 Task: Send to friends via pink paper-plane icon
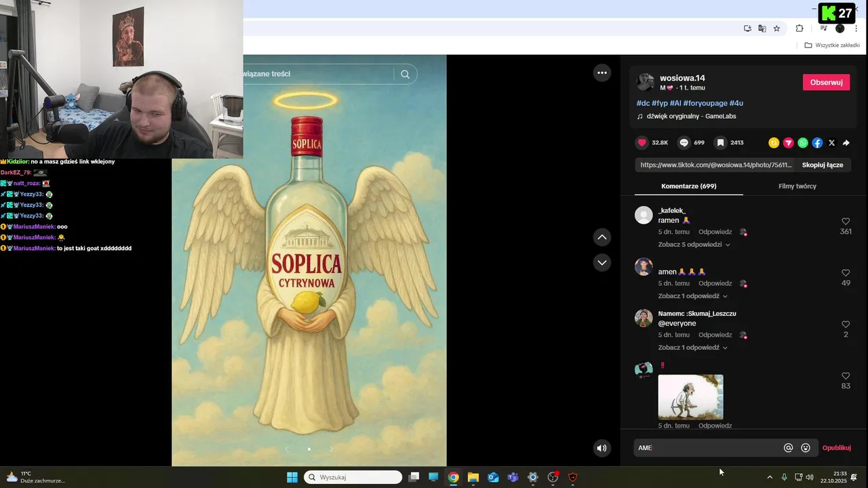(788, 143)
